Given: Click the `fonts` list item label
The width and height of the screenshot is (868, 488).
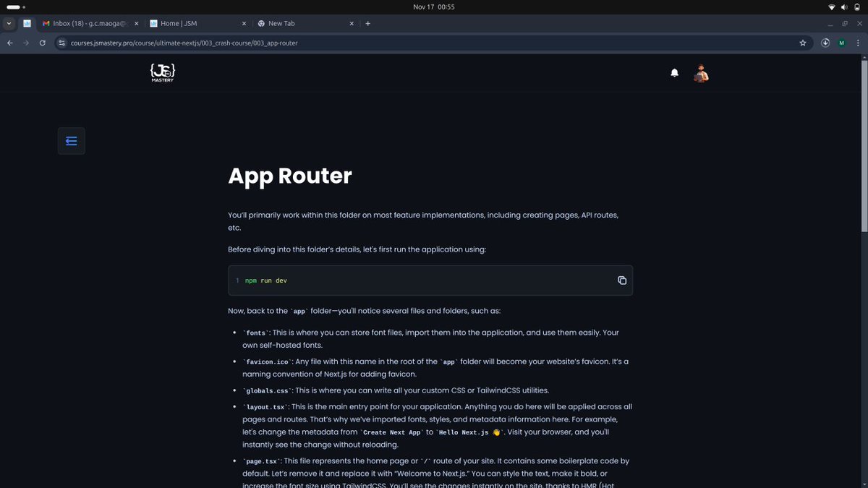Looking at the screenshot, I should click(255, 333).
